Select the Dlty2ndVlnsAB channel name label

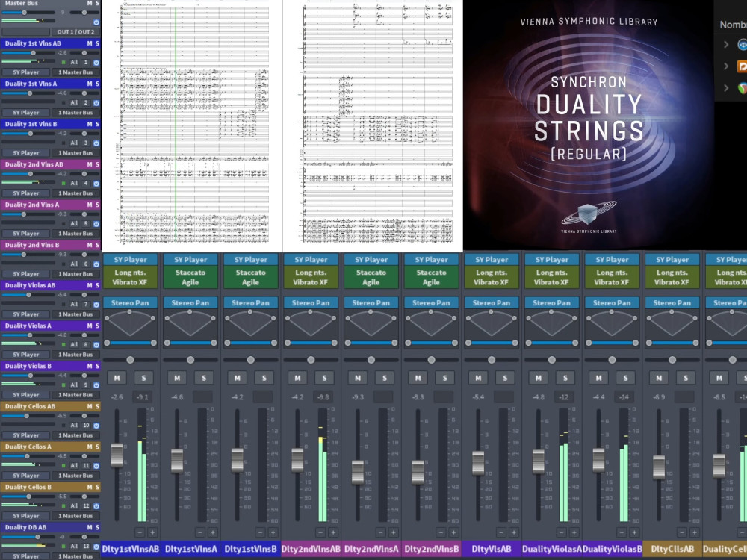[x=311, y=549]
